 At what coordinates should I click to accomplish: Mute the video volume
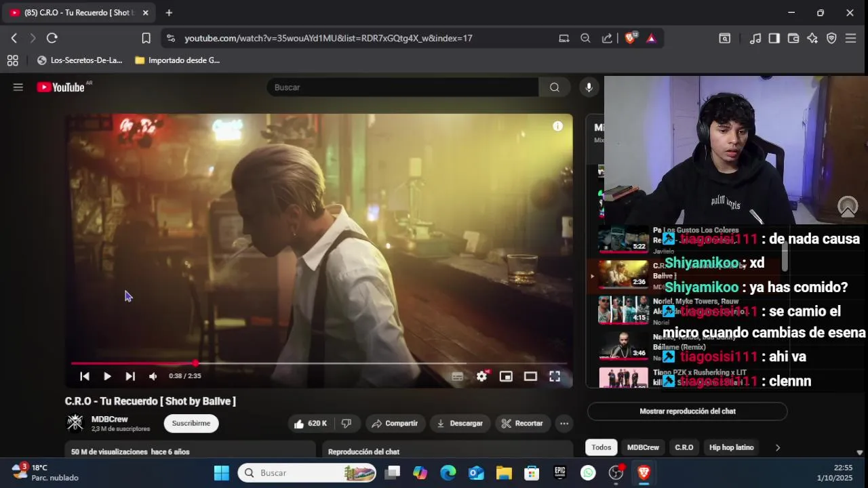(x=153, y=376)
